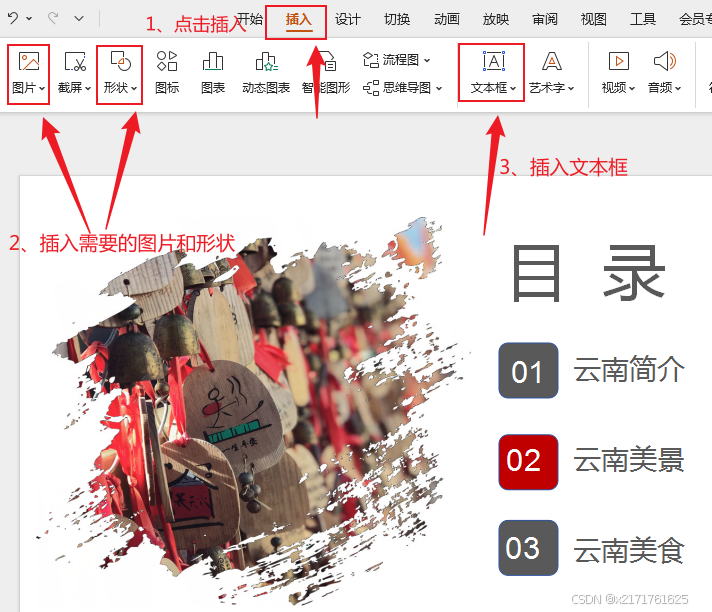Click the 云南美食 text

click(x=629, y=550)
